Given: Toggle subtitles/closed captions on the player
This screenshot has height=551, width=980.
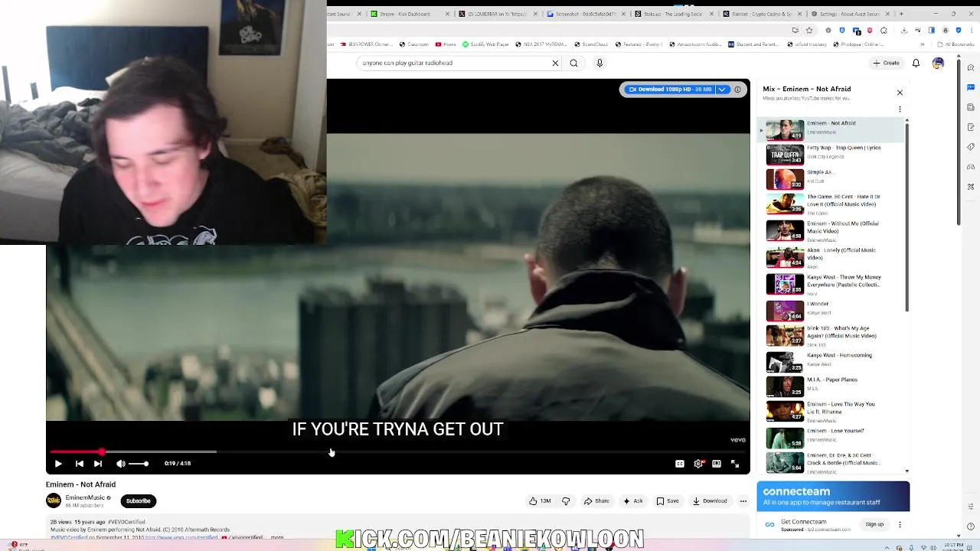Looking at the screenshot, I should click(679, 463).
